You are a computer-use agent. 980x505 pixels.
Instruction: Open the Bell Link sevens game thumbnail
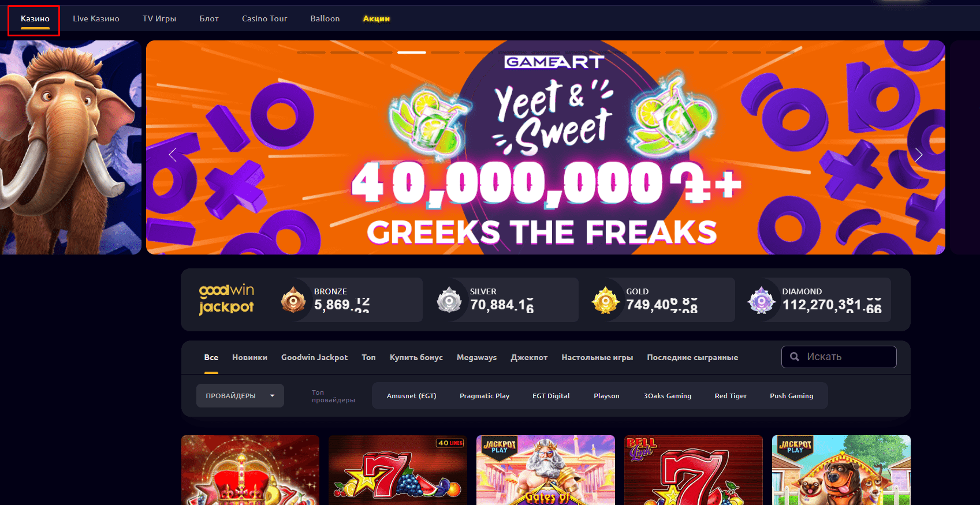694,470
